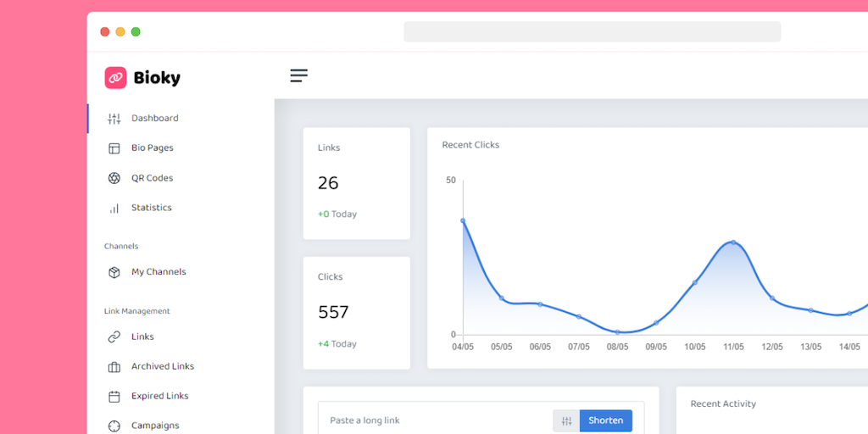Image resolution: width=868 pixels, height=434 pixels.
Task: Click the +4 Today text
Action: point(337,344)
